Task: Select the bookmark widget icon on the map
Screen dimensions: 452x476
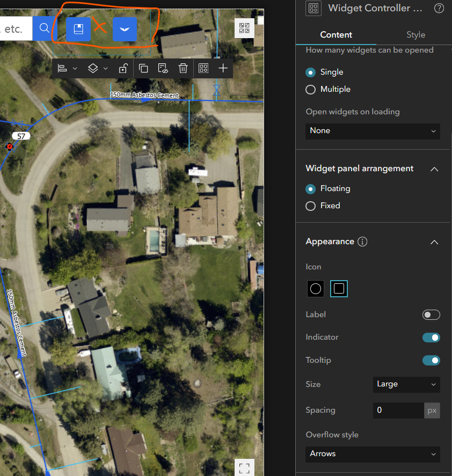Action: pos(78,29)
